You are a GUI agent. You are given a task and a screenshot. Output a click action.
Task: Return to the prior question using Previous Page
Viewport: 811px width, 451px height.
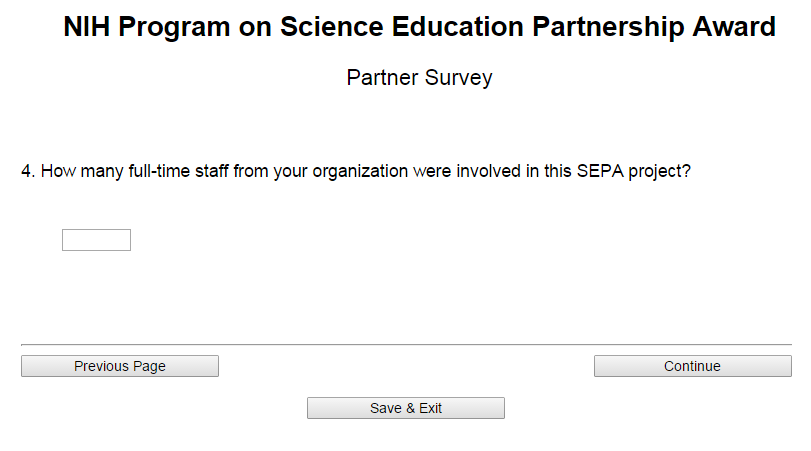click(120, 366)
